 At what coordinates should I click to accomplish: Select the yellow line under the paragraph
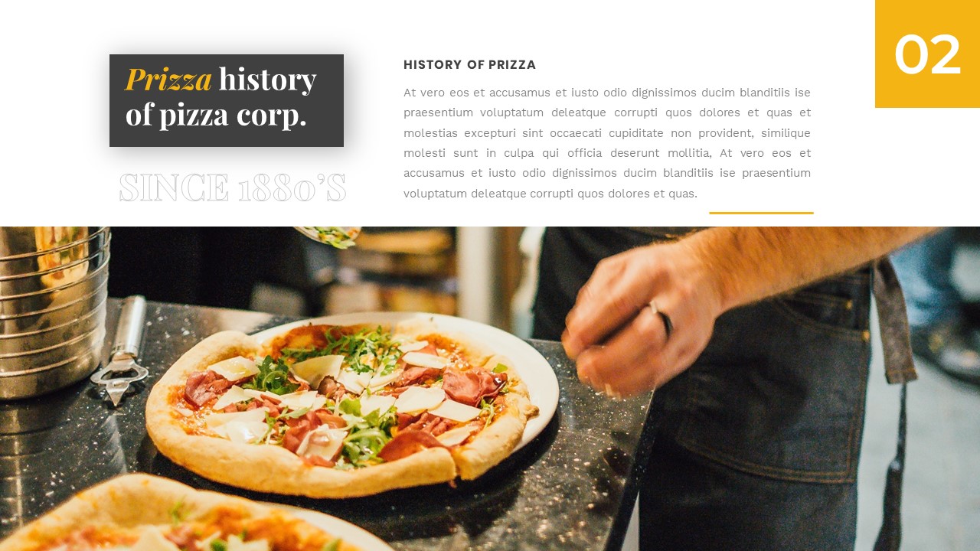point(761,213)
